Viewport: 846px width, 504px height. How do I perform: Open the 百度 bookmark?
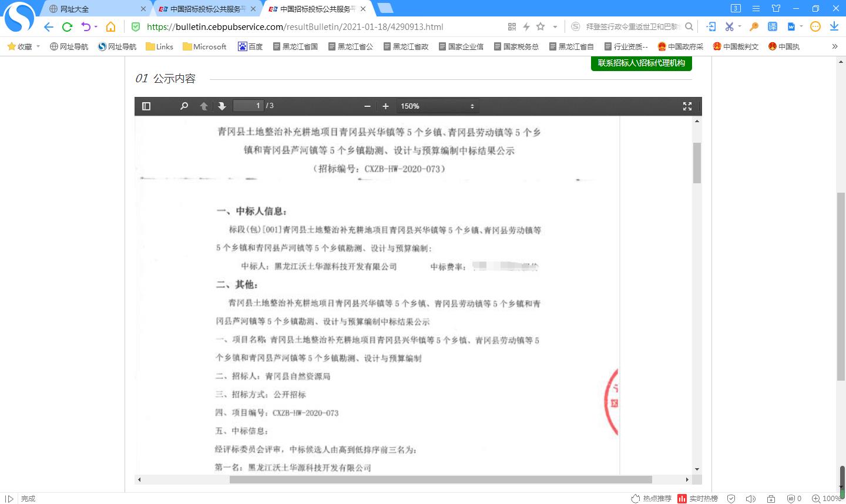click(250, 46)
